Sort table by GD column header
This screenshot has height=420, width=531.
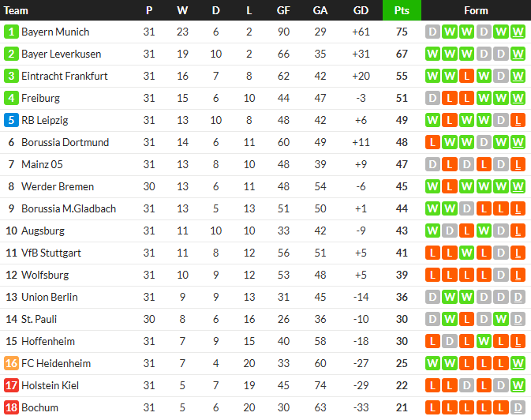[x=361, y=10]
